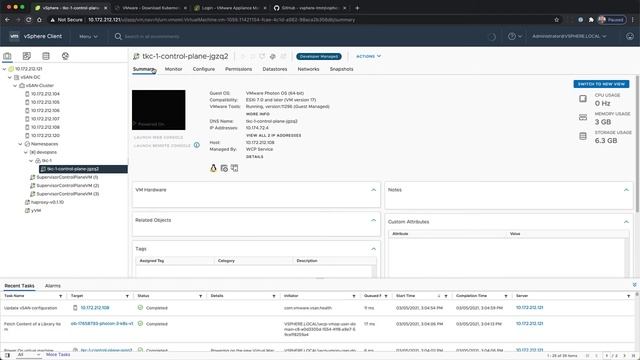Click the search magnifier icon
Image resolution: width=640 pixels, height=360 pixels.
tap(118, 36)
